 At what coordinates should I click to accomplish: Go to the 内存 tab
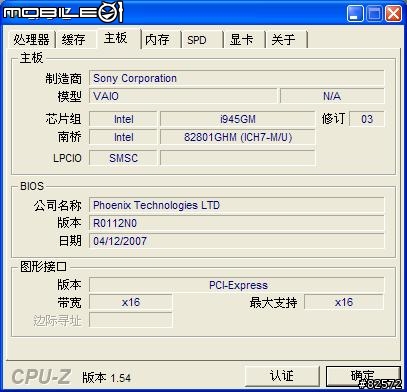pos(160,40)
